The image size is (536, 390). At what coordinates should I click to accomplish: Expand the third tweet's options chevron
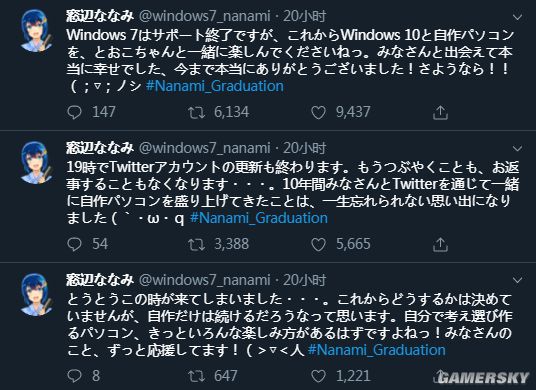(518, 280)
